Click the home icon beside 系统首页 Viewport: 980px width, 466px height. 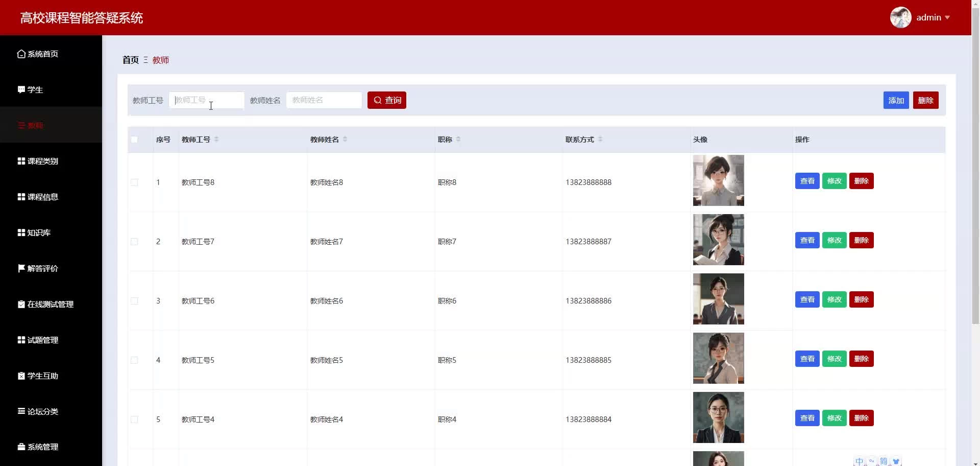click(21, 54)
